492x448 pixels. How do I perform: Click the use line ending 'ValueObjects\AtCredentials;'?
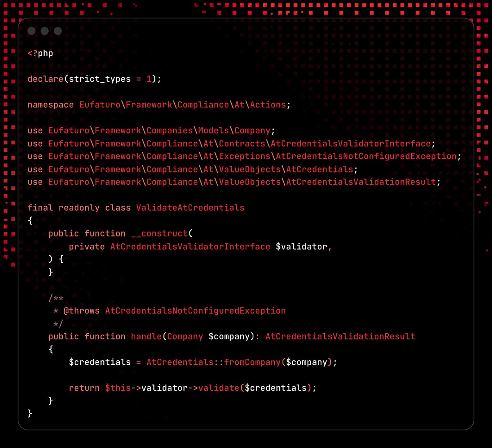pos(193,169)
